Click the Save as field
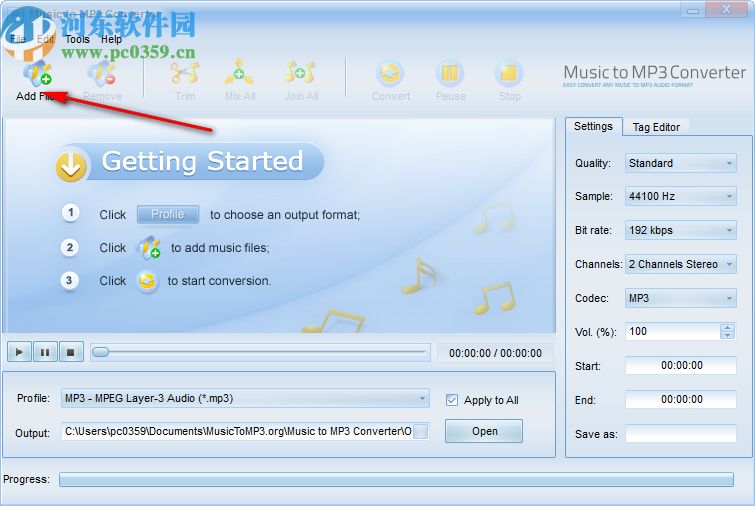This screenshot has height=506, width=755. 681,433
